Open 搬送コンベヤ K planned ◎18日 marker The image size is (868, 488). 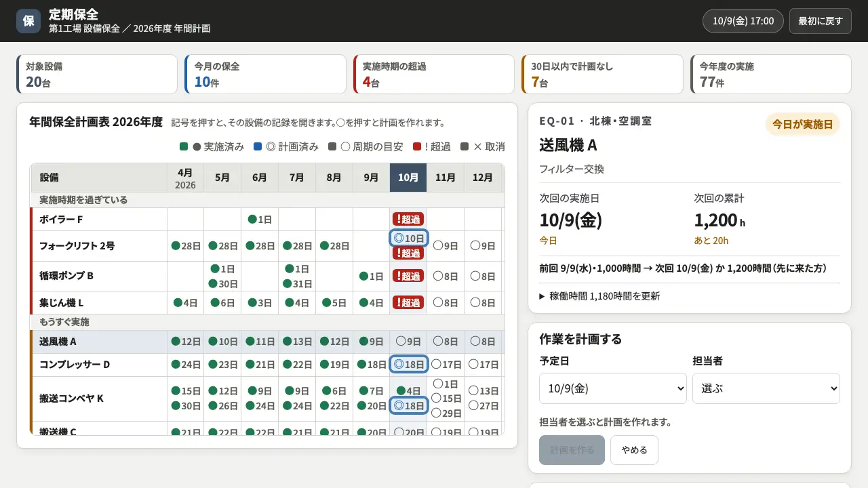click(409, 405)
